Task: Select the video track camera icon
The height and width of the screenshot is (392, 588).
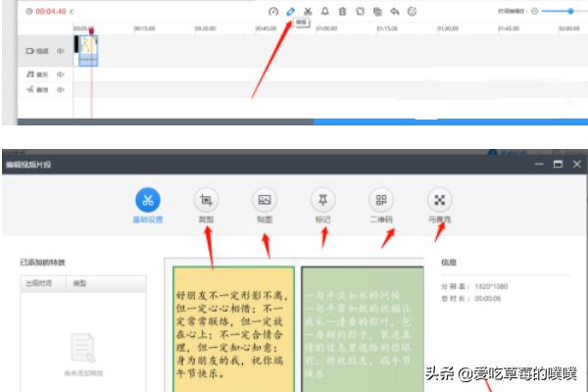Action: tap(30, 51)
